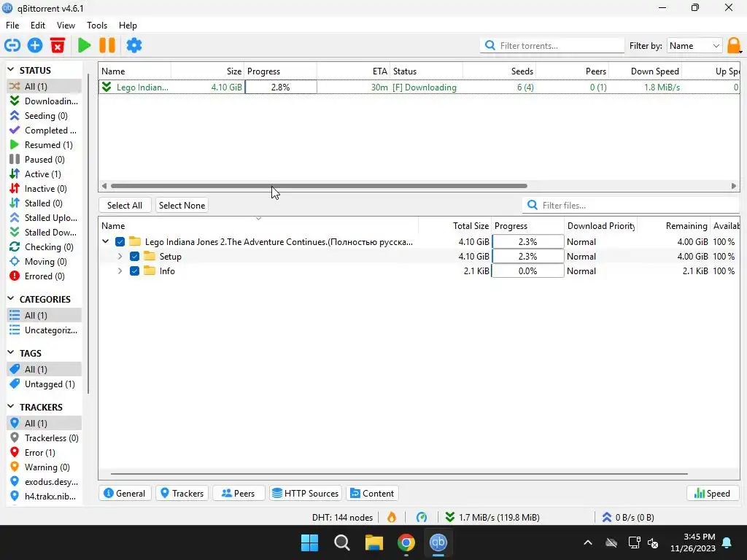Image resolution: width=747 pixels, height=560 pixels.
Task: Open File Explorer from taskbar
Action: coord(374,542)
